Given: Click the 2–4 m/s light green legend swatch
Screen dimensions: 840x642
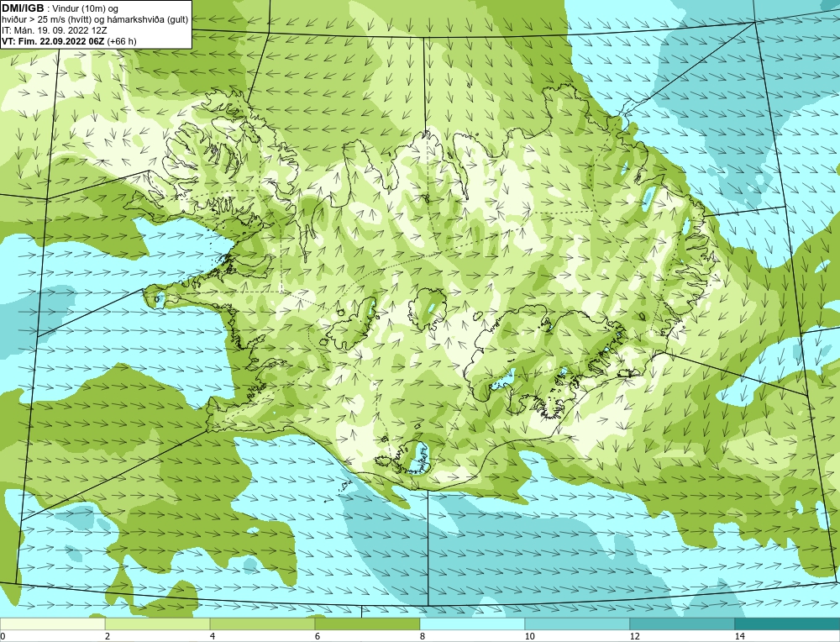Looking at the screenshot, I should tap(158, 624).
